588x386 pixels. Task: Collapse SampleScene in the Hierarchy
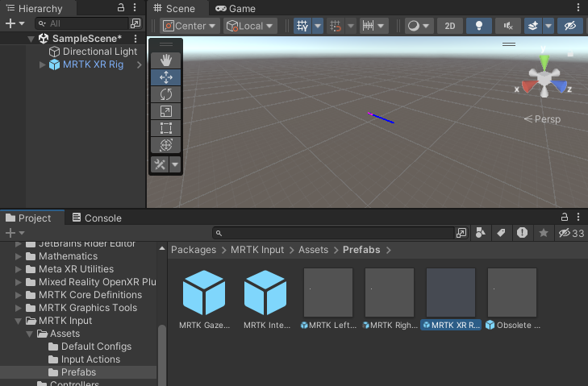31,39
